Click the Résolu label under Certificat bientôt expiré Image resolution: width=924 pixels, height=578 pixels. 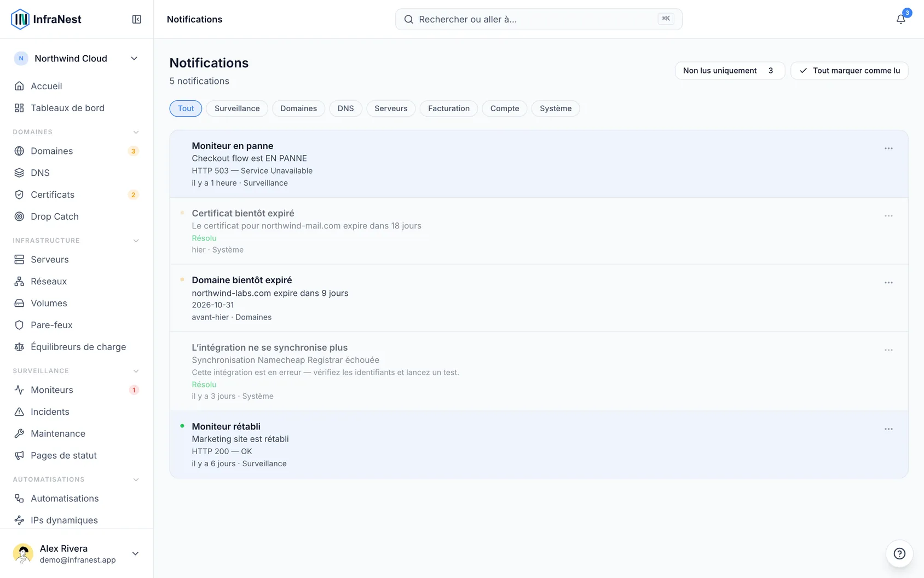click(204, 238)
